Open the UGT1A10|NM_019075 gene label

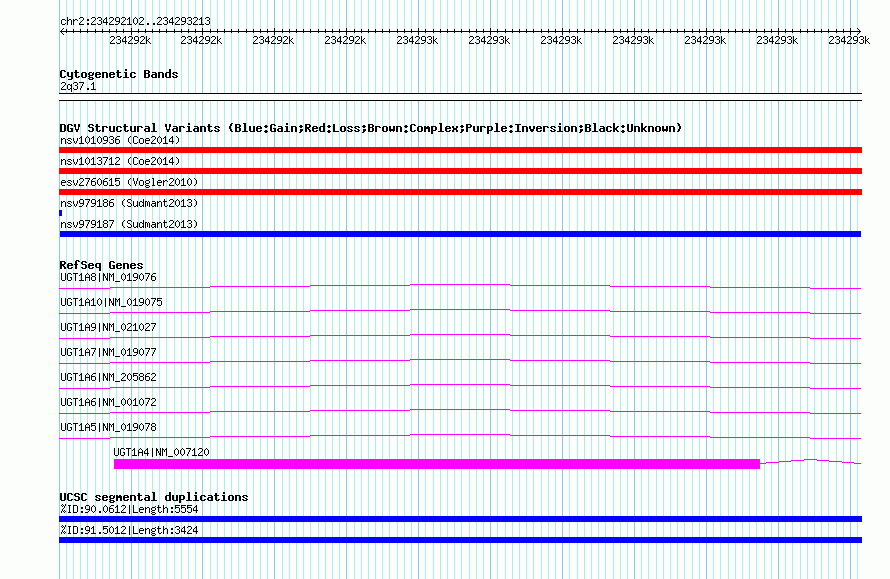(111, 303)
